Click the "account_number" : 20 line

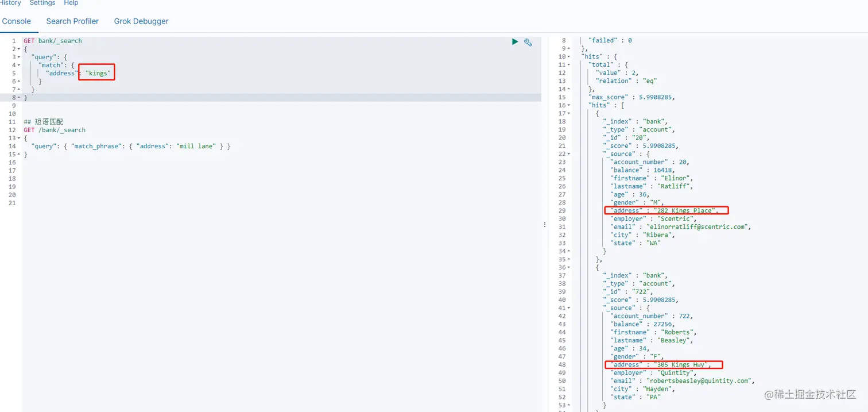point(650,162)
